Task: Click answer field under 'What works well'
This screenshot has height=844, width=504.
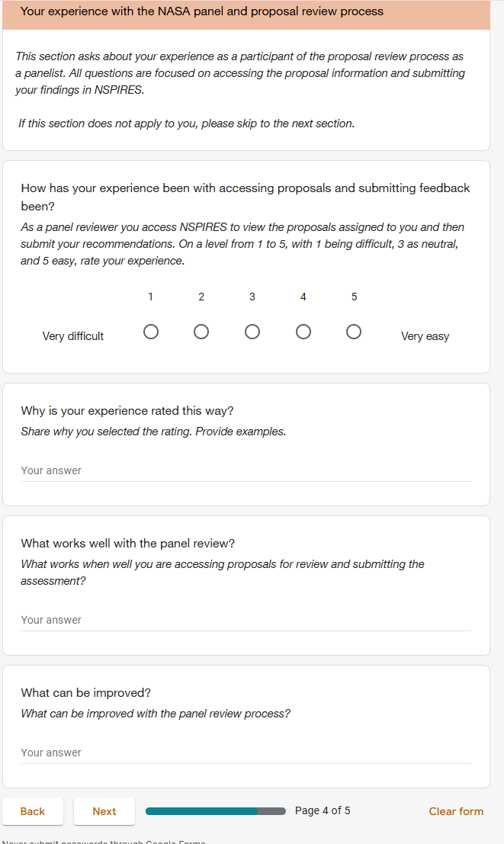Action: pyautogui.click(x=246, y=621)
